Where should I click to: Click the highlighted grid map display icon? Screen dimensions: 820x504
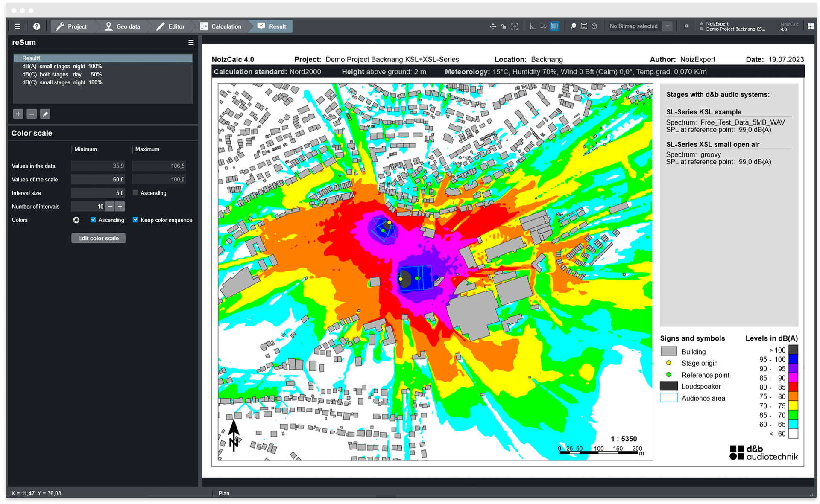pos(554,26)
